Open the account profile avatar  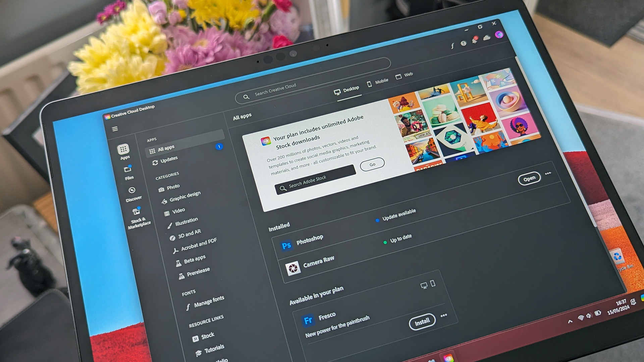pos(499,35)
